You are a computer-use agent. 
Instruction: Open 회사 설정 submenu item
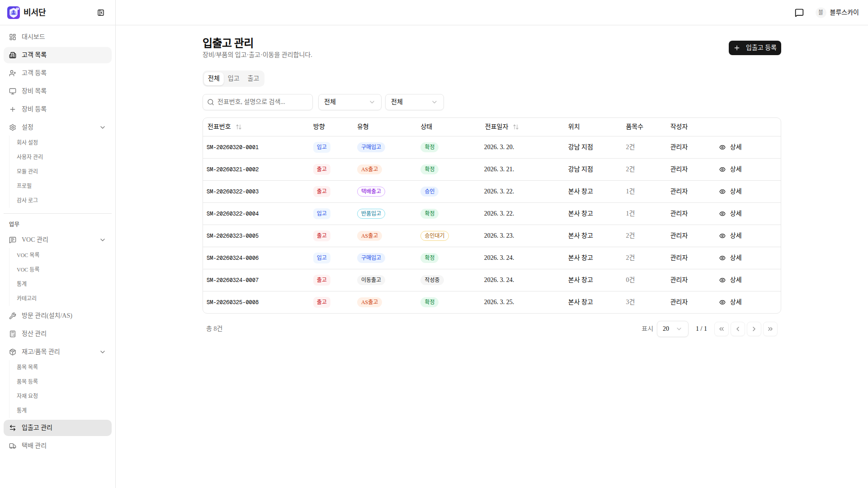coord(27,142)
